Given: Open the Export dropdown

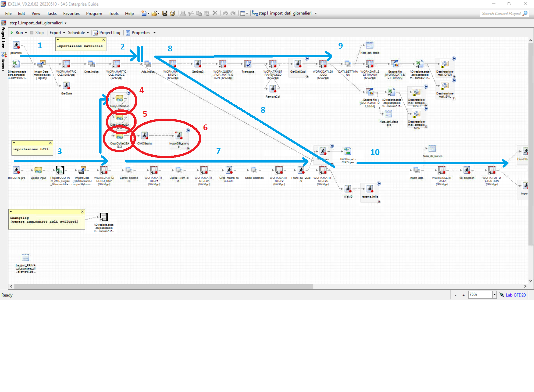Looking at the screenshot, I should pyautogui.click(x=57, y=33).
